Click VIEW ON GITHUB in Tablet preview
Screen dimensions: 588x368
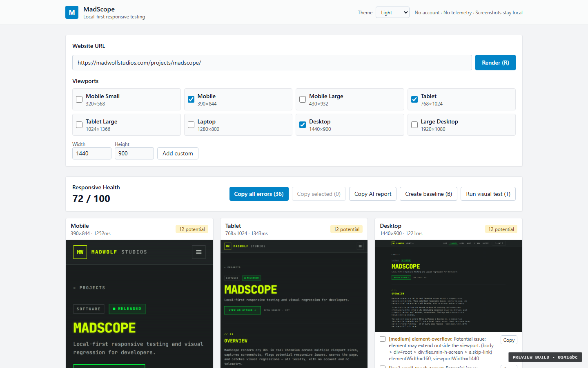coord(242,310)
